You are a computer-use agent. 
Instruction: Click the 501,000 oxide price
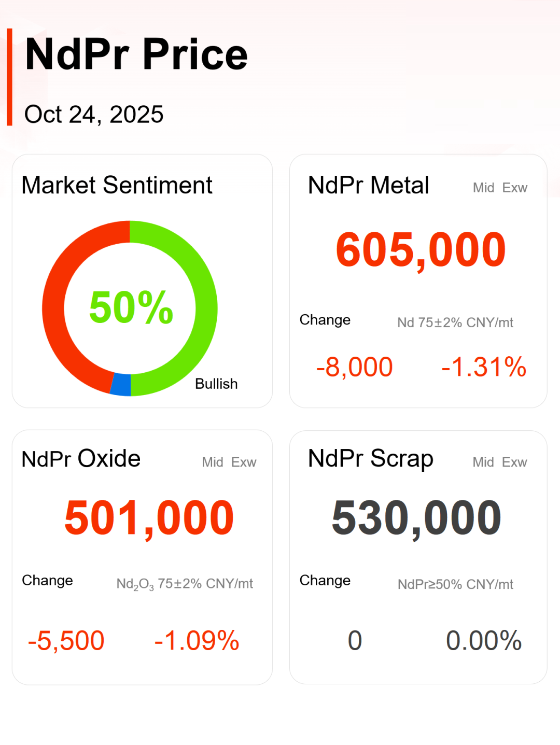[149, 517]
